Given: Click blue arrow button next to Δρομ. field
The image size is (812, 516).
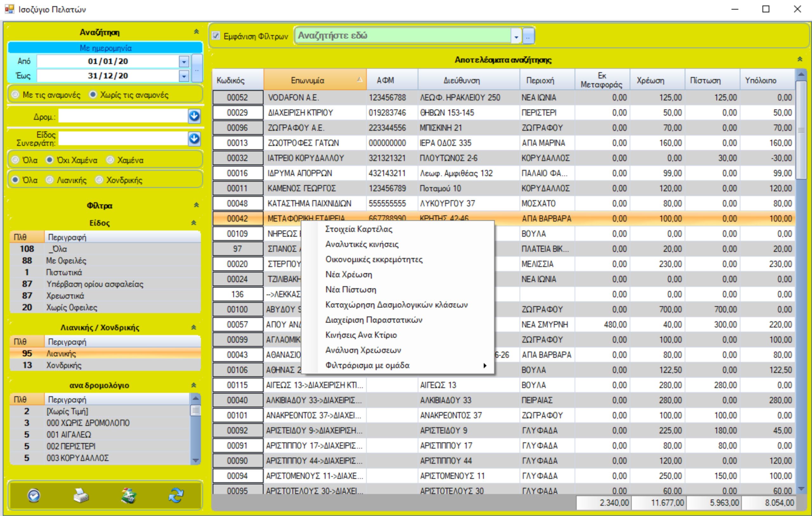Looking at the screenshot, I should point(194,116).
